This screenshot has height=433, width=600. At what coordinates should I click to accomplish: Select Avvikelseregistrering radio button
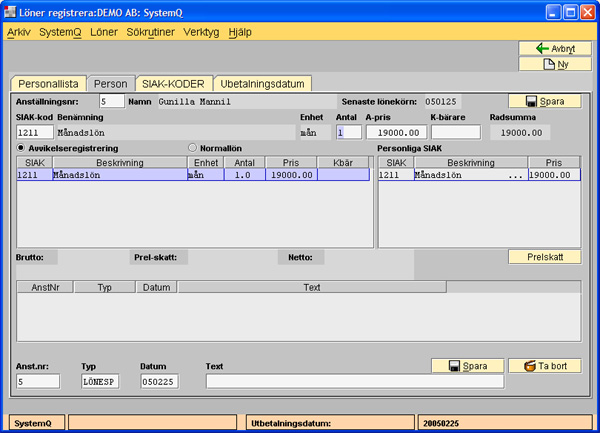(22, 147)
